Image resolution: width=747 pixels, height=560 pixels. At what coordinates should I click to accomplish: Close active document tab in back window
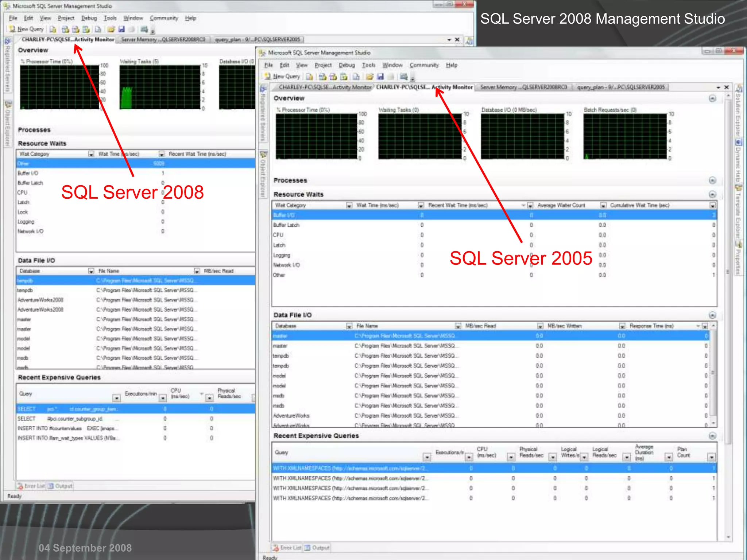[457, 39]
